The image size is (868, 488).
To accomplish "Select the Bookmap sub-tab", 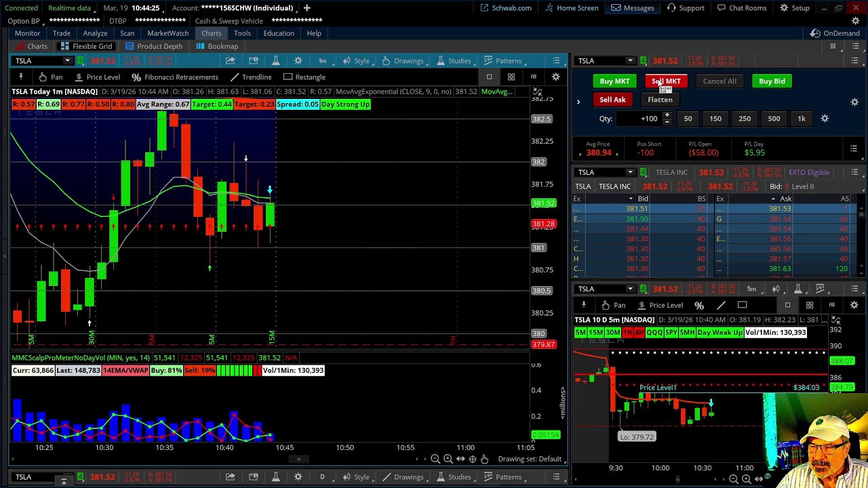I will [217, 46].
